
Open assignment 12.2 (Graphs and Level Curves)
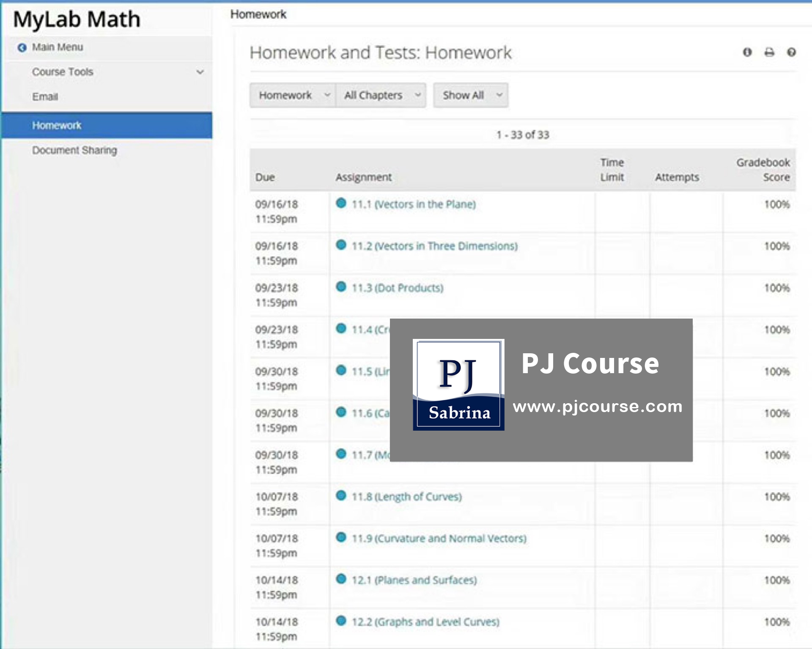pyautogui.click(x=425, y=622)
